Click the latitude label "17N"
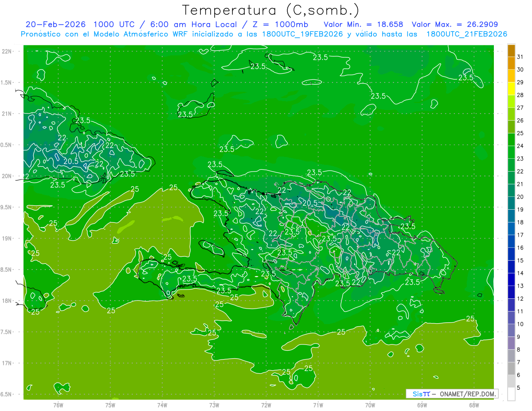This screenshot has height=411, width=532. [x=7, y=363]
